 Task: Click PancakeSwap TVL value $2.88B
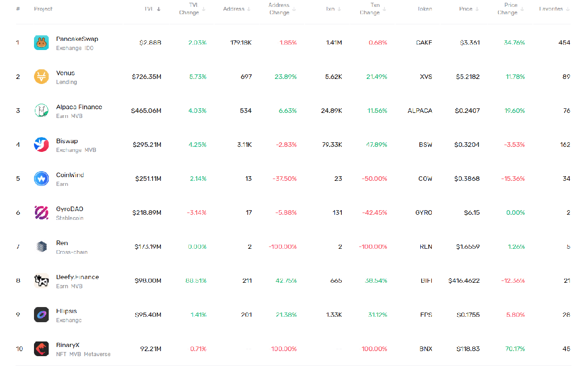[150, 43]
